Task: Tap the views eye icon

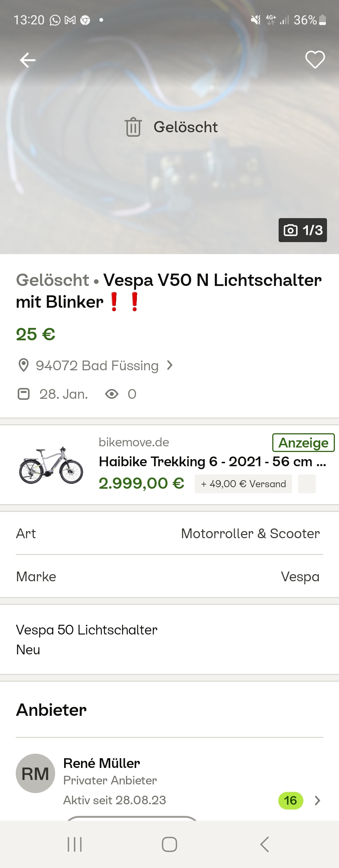Action: point(112,394)
